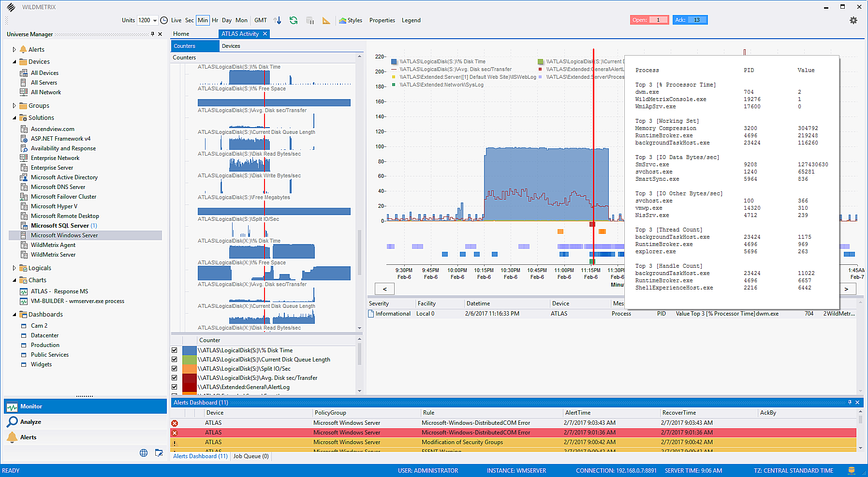Viewport: 868px width, 477px height.
Task: Open the settings gear in the top-right corner
Action: point(853,20)
